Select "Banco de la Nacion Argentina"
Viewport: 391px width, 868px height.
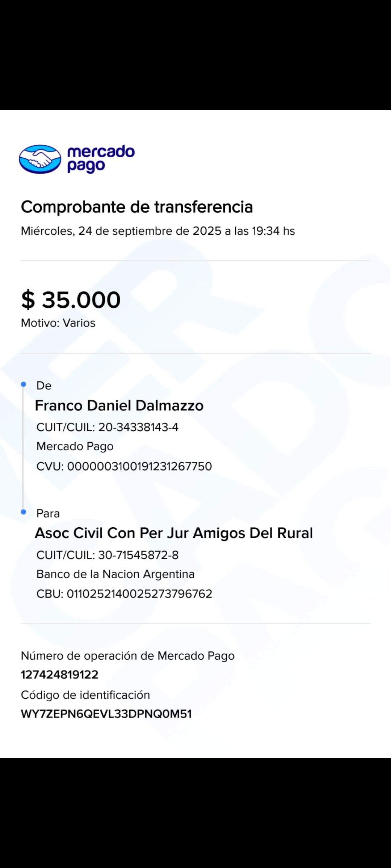(115, 574)
